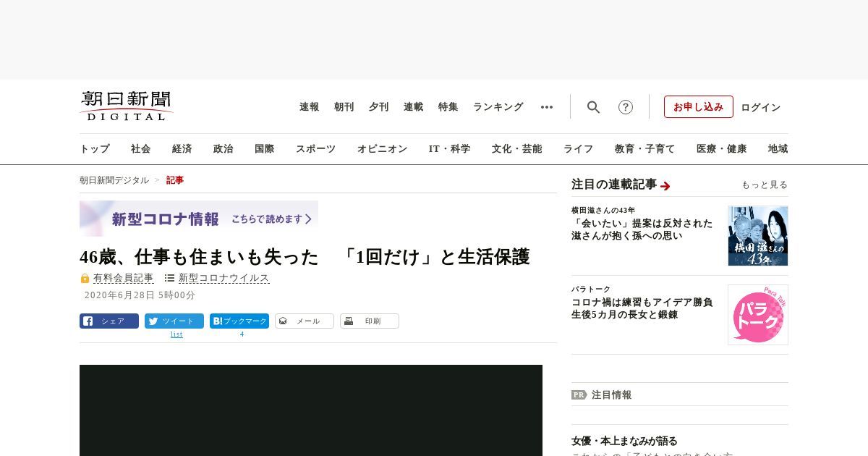
Task: Click the Asahi Shimbun Digital logo
Action: pyautogui.click(x=127, y=106)
